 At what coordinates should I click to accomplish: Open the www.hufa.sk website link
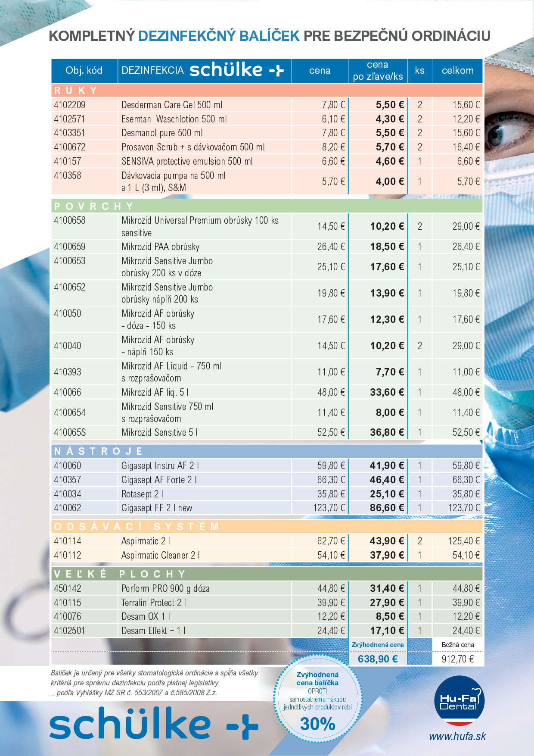(x=457, y=736)
